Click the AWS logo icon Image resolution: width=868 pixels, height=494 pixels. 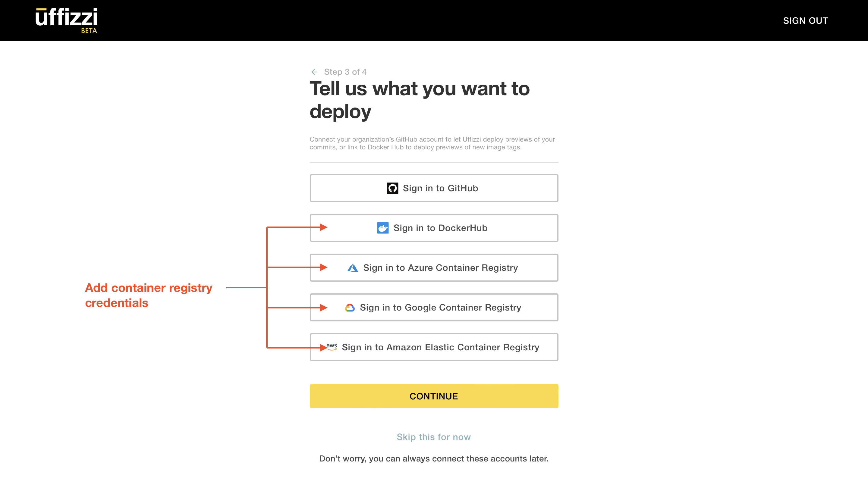tap(332, 347)
